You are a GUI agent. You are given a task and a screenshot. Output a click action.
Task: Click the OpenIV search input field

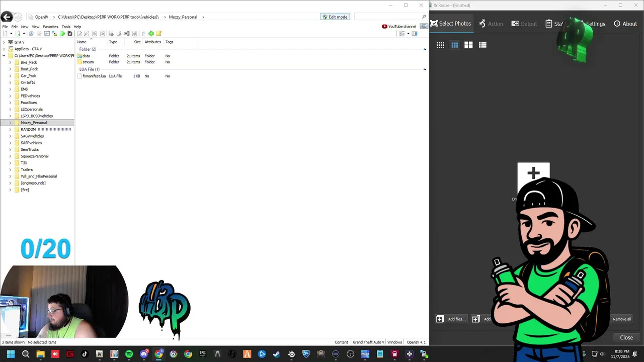[x=387, y=17]
